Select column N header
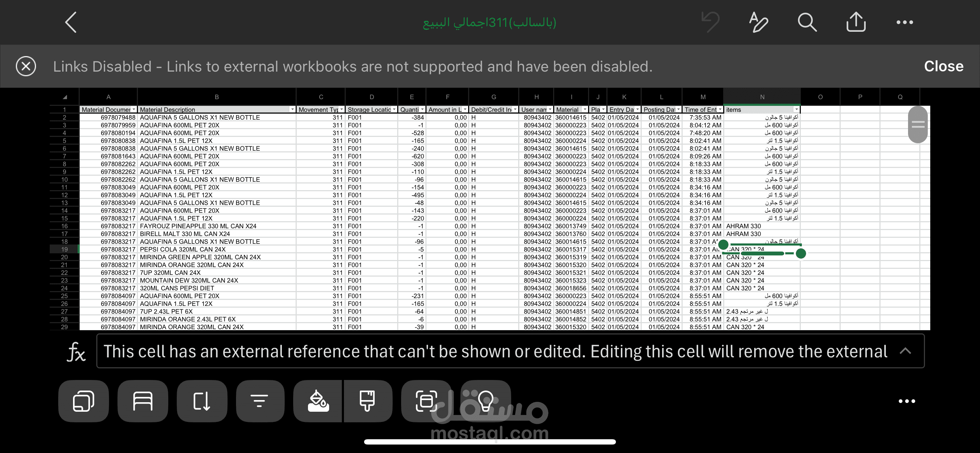This screenshot has width=980, height=453. [762, 97]
